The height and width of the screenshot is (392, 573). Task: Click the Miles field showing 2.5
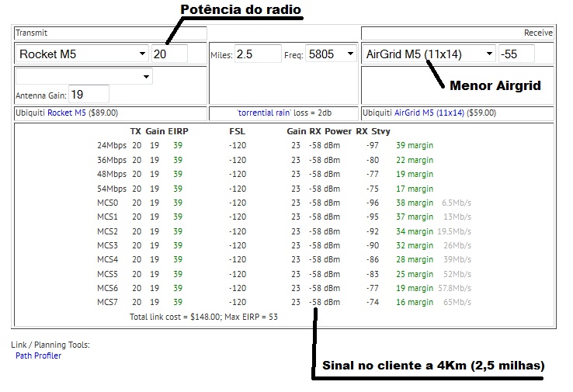(x=258, y=54)
